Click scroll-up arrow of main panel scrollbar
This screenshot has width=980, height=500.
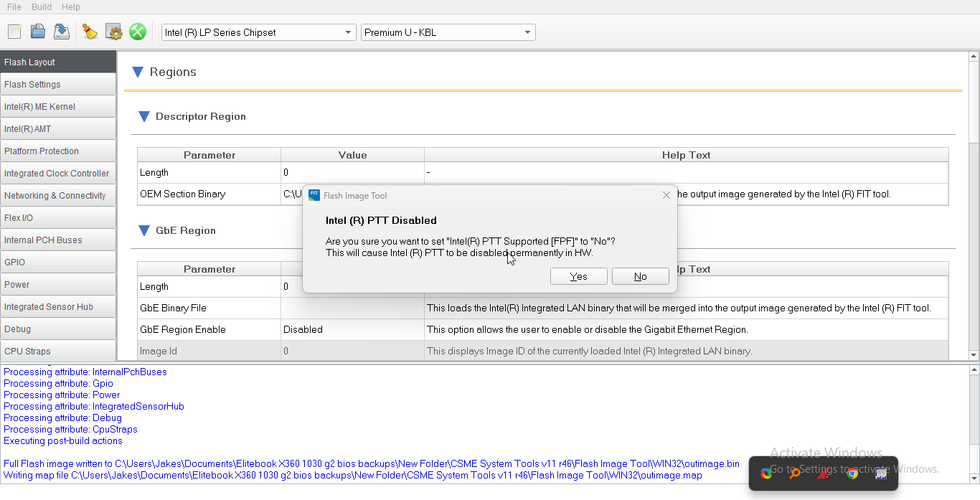[974, 56]
